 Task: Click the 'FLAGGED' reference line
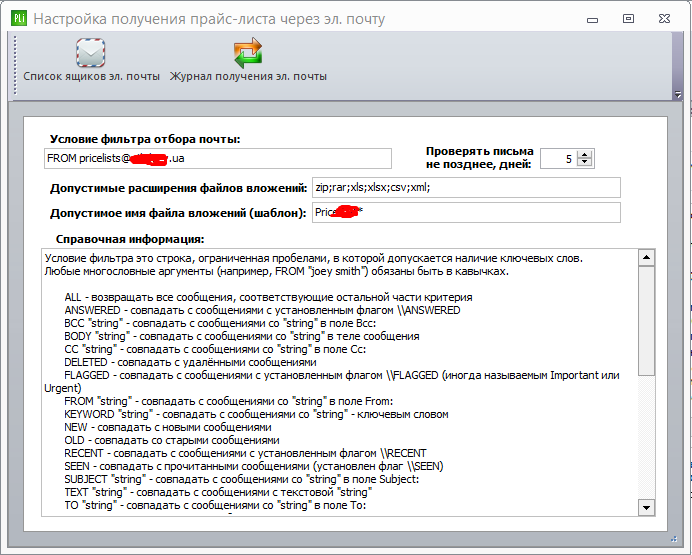click(x=332, y=382)
